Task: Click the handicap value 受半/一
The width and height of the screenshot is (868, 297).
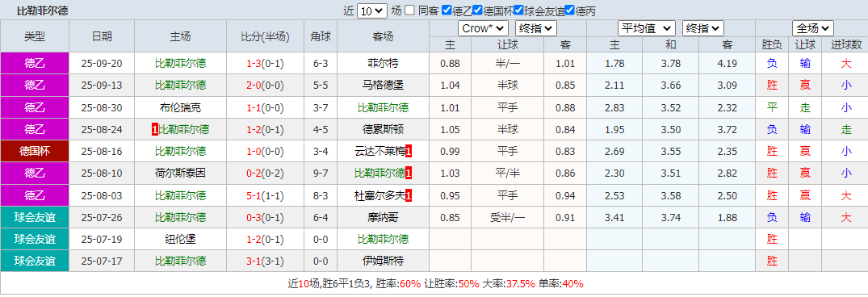Action: pos(508,217)
